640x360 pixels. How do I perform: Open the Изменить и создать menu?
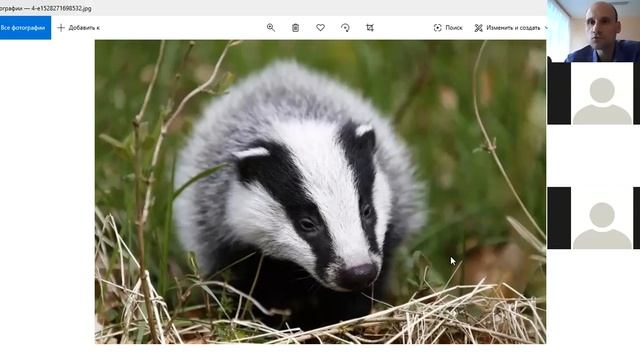pyautogui.click(x=510, y=28)
